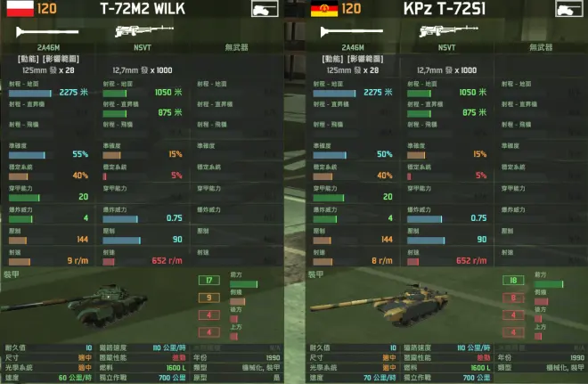Click the T-72M2 WILK tank model preview

click(x=75, y=306)
